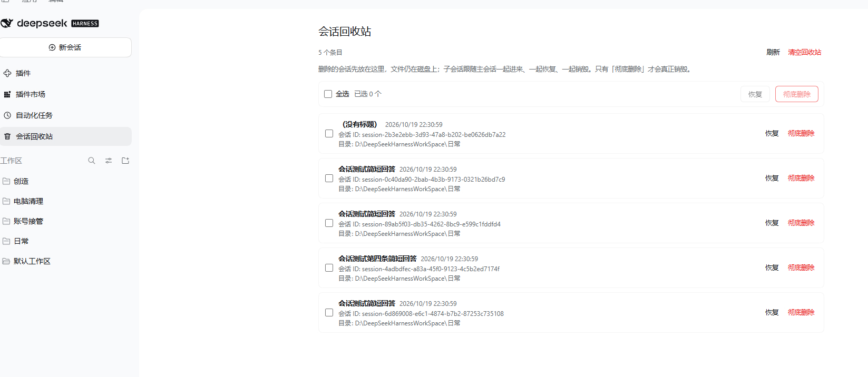
Task: Restore the (没有标题) session
Action: 772,134
